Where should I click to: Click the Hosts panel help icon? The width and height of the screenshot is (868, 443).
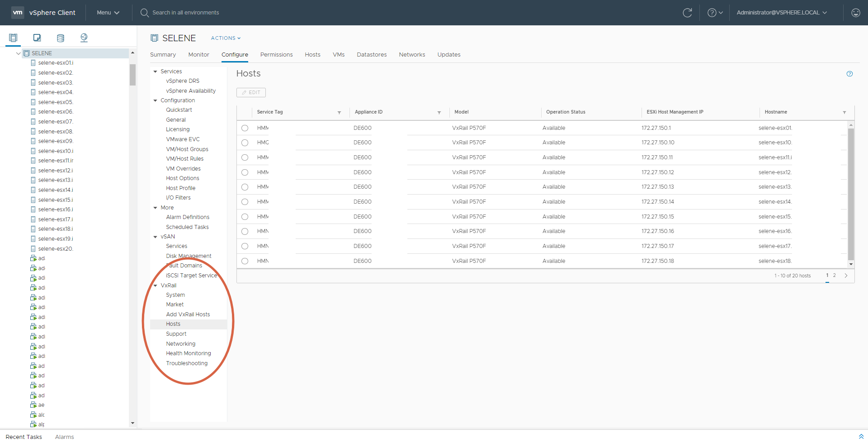coord(849,74)
